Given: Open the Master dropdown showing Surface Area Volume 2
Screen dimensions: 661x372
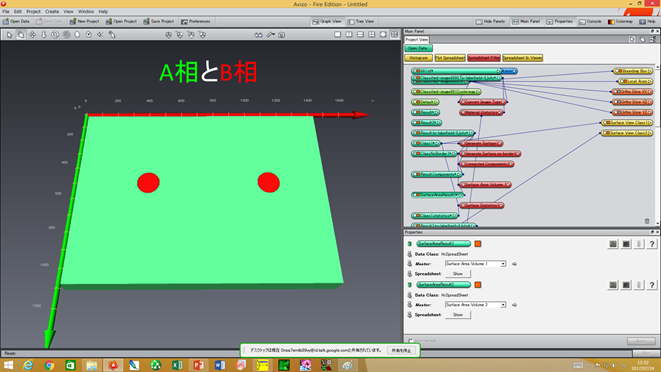Looking at the screenshot, I should pyautogui.click(x=475, y=305).
